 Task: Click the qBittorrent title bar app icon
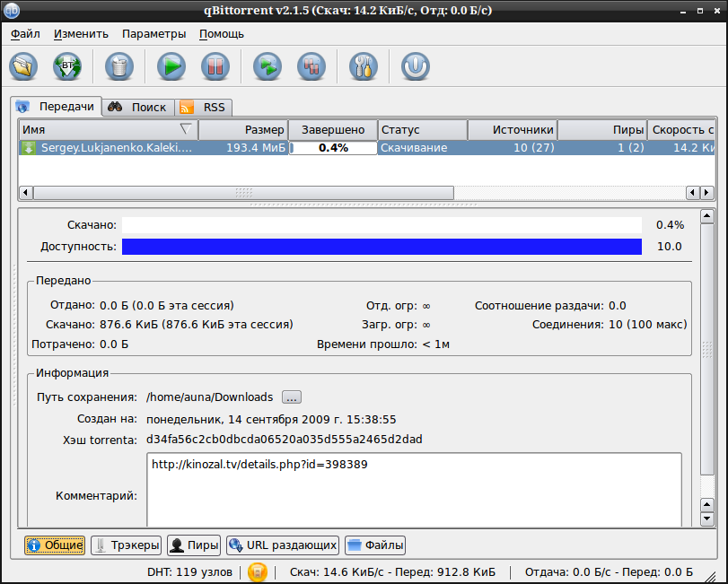[x=11, y=10]
